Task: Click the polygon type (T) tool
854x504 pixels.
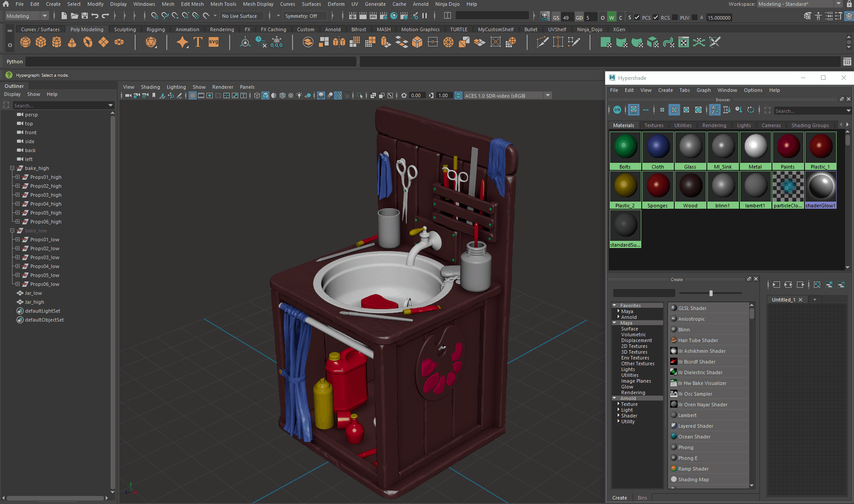Action: (198, 42)
